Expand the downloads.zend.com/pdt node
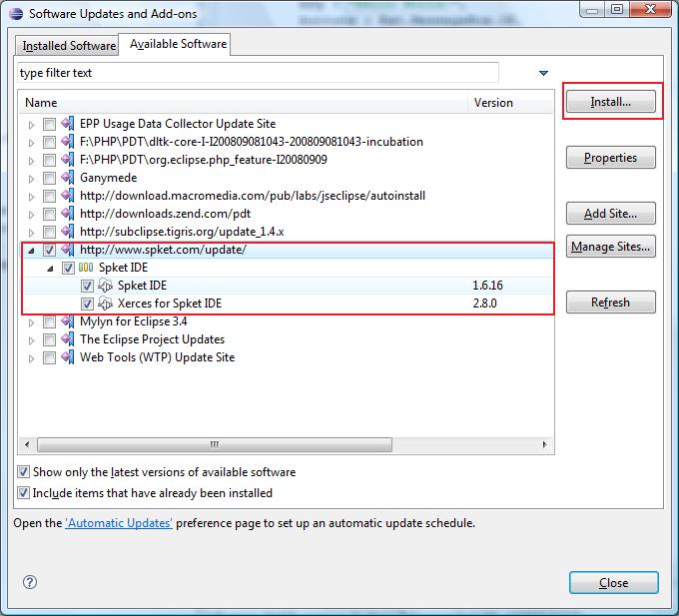 (x=31, y=215)
